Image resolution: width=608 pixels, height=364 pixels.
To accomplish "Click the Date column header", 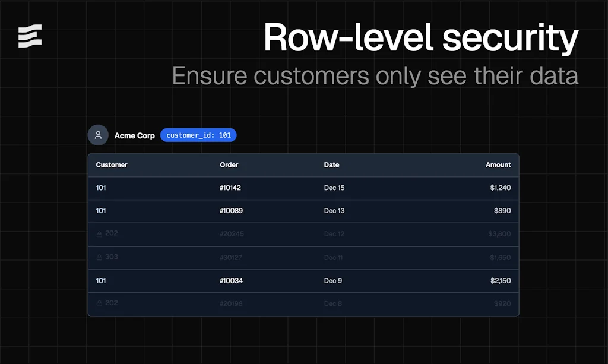I will pos(331,164).
